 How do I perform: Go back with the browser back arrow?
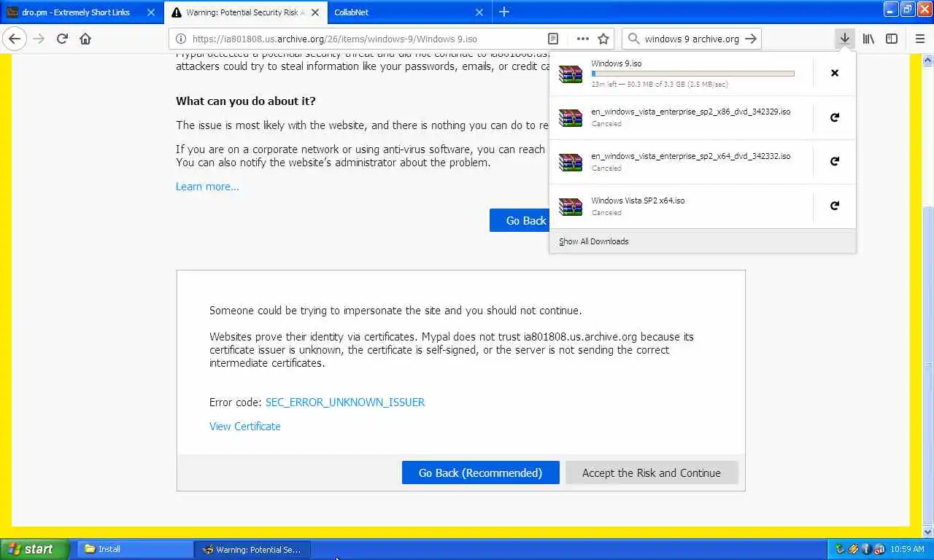(15, 39)
